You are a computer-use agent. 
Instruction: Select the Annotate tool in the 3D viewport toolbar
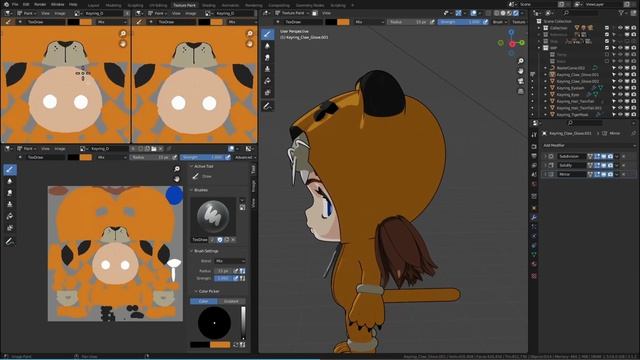(x=267, y=107)
